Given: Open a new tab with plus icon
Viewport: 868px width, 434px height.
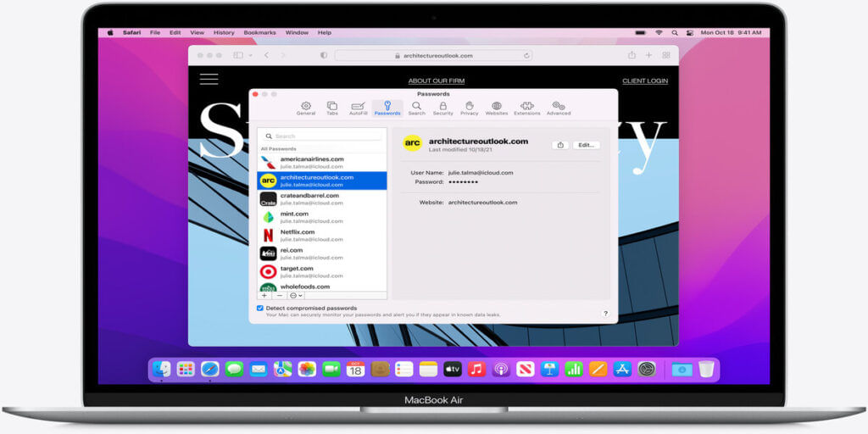Looking at the screenshot, I should (648, 55).
